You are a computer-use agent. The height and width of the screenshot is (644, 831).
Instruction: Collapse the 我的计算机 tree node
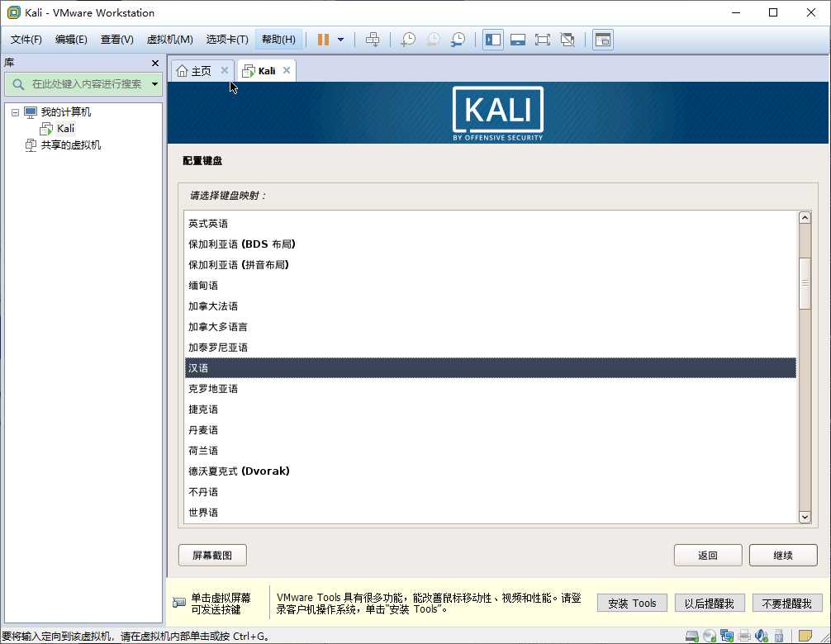point(15,112)
